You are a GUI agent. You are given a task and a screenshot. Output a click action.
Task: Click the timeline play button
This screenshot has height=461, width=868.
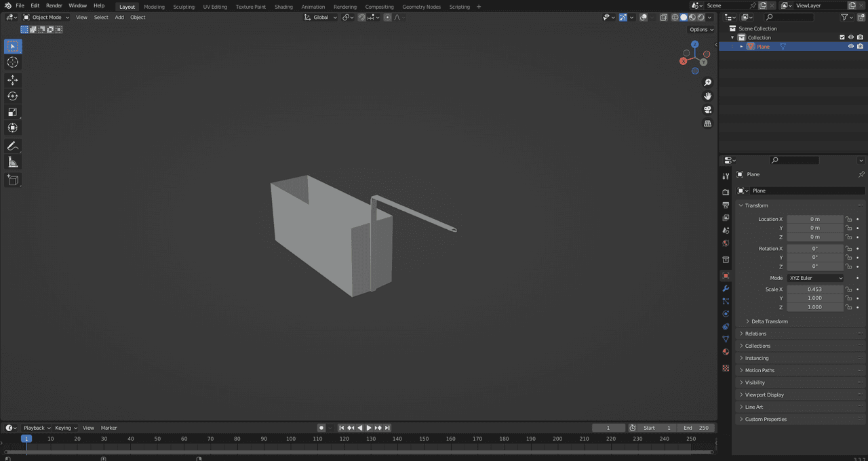pos(369,428)
